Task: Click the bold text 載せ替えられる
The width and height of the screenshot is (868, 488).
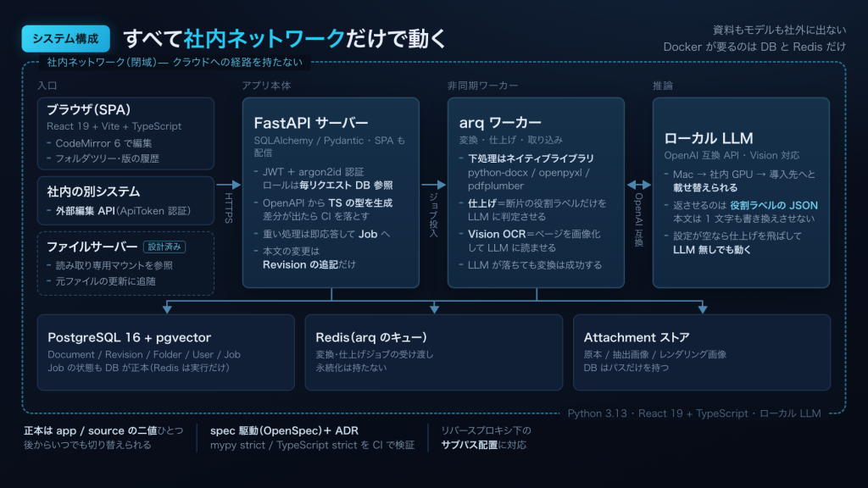Action: [705, 188]
